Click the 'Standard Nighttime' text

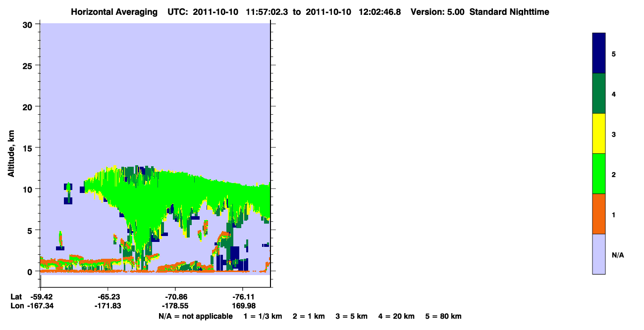pos(509,12)
